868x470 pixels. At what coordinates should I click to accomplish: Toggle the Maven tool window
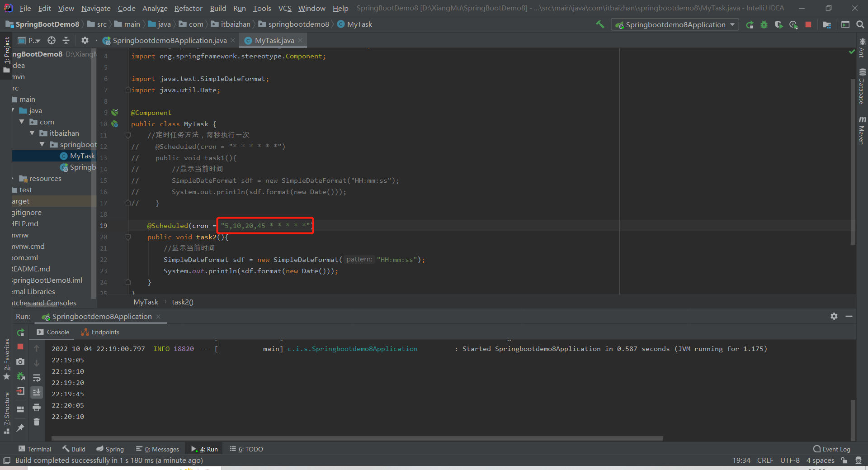[x=862, y=130]
